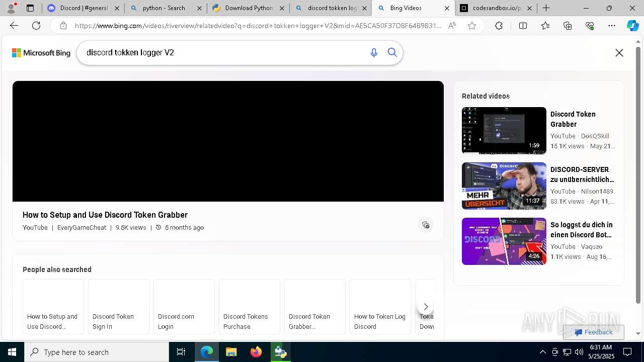Image resolution: width=644 pixels, height=362 pixels.
Task: Open the tab actions menu icon
Action: [x=30, y=8]
